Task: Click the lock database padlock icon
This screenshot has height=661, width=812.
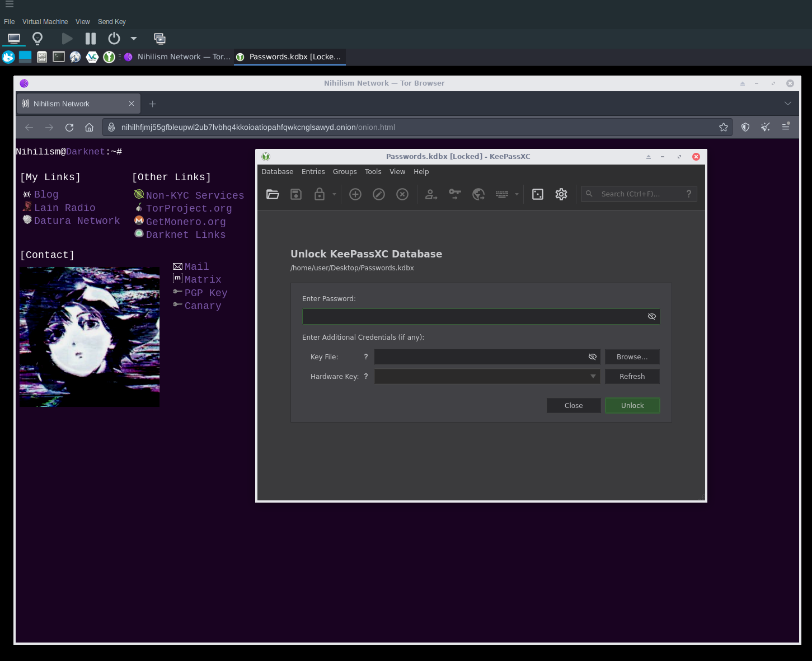Action: click(320, 194)
